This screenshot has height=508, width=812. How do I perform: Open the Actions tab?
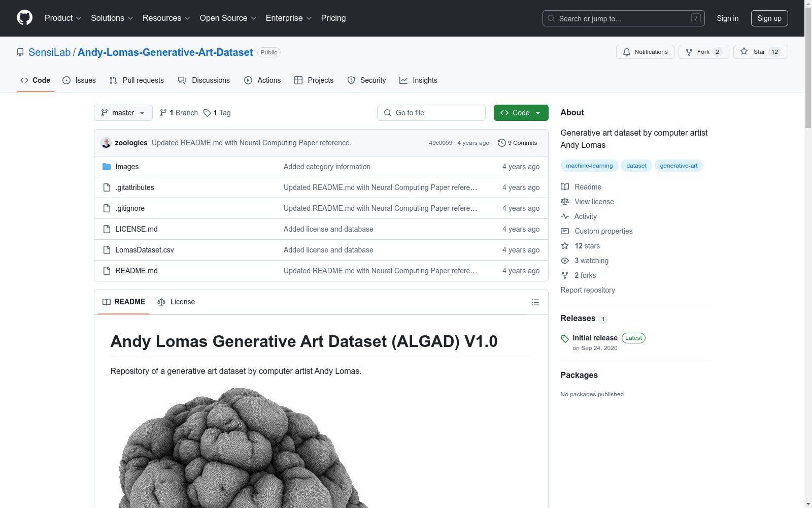point(262,80)
